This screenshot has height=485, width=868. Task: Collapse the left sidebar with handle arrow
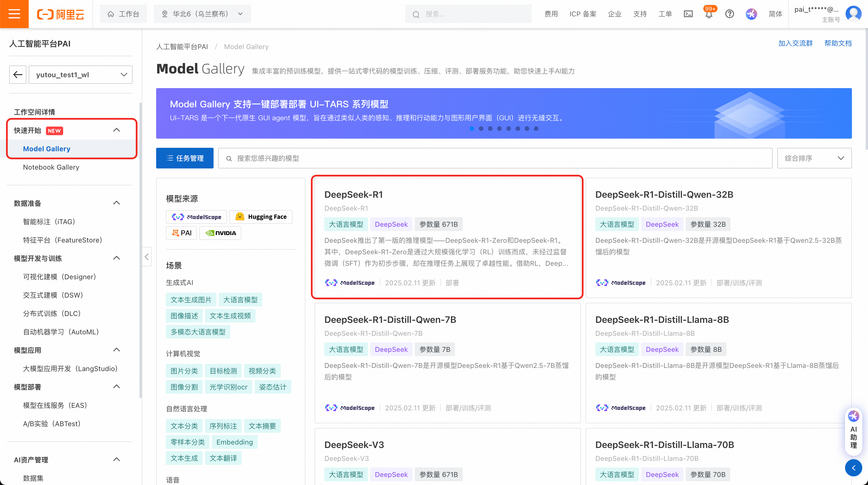[147, 257]
